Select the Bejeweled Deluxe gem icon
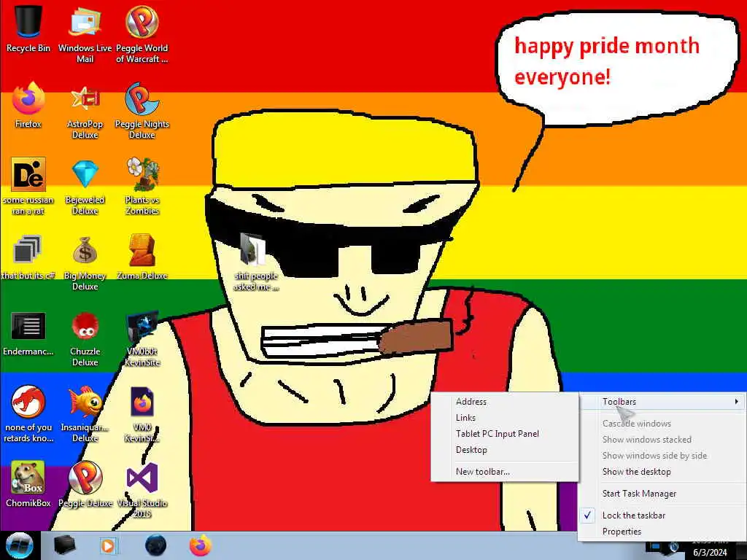Screen dimensions: 747x560 pyautogui.click(x=85, y=186)
